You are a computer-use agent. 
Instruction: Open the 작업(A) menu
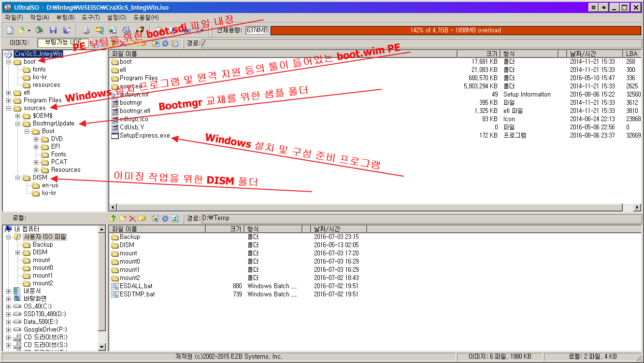40,17
